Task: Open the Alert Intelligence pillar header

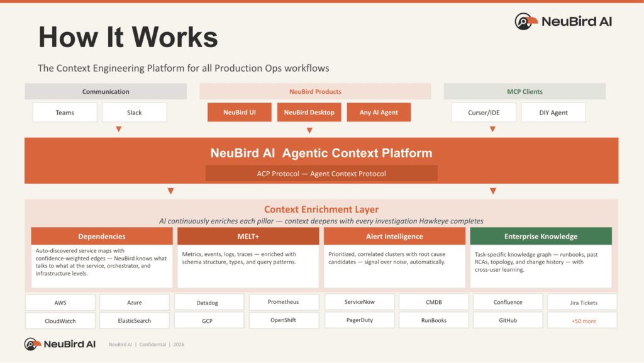Action: tap(394, 236)
